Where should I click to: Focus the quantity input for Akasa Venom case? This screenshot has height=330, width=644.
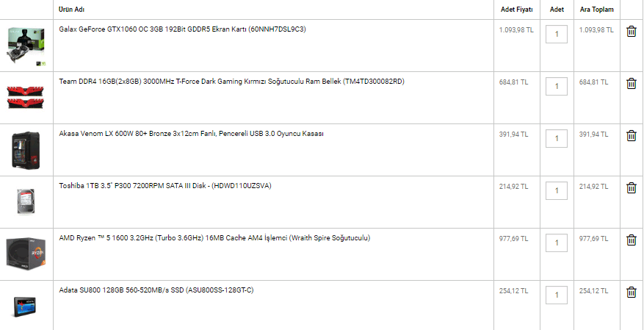click(x=557, y=138)
